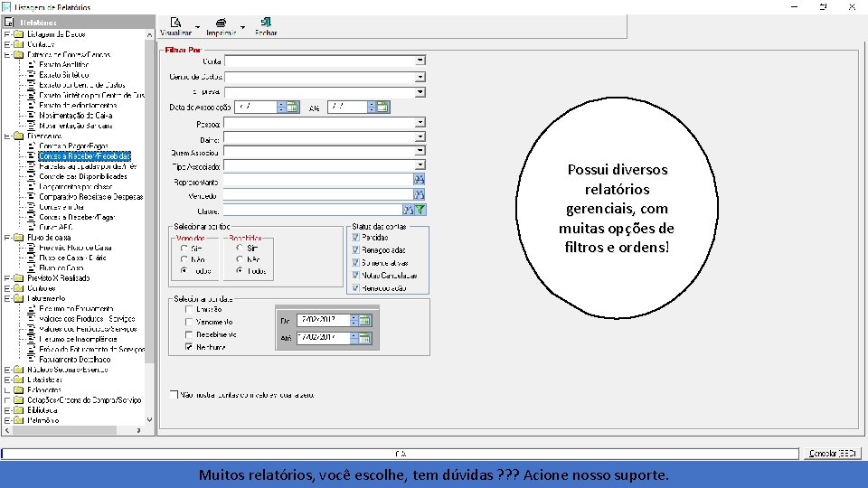Click into the Representante input field
This screenshot has height=488, width=868.
click(x=317, y=179)
